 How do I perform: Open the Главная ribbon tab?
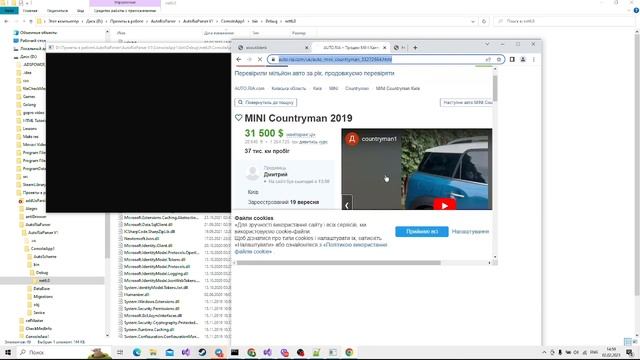30,11
